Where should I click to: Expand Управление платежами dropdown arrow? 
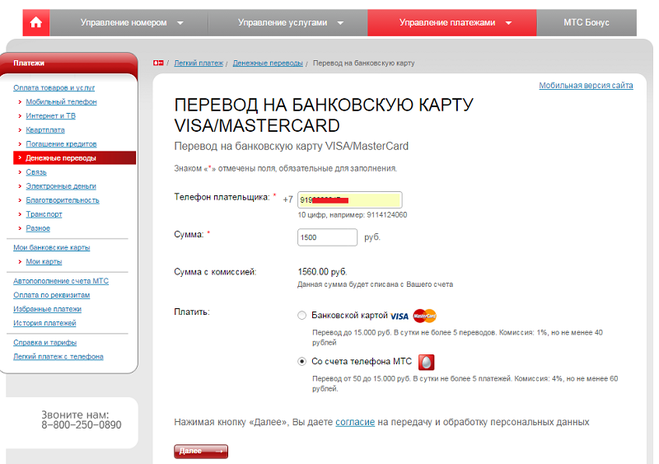click(509, 23)
